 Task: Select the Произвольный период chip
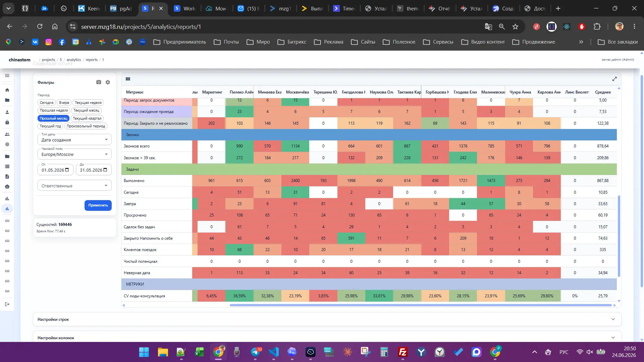pyautogui.click(x=86, y=126)
